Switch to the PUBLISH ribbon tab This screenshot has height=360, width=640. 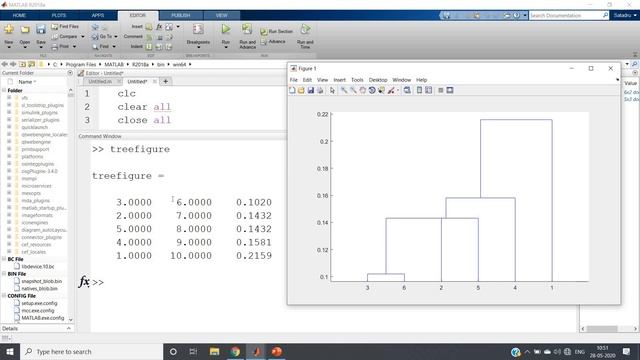coord(180,16)
